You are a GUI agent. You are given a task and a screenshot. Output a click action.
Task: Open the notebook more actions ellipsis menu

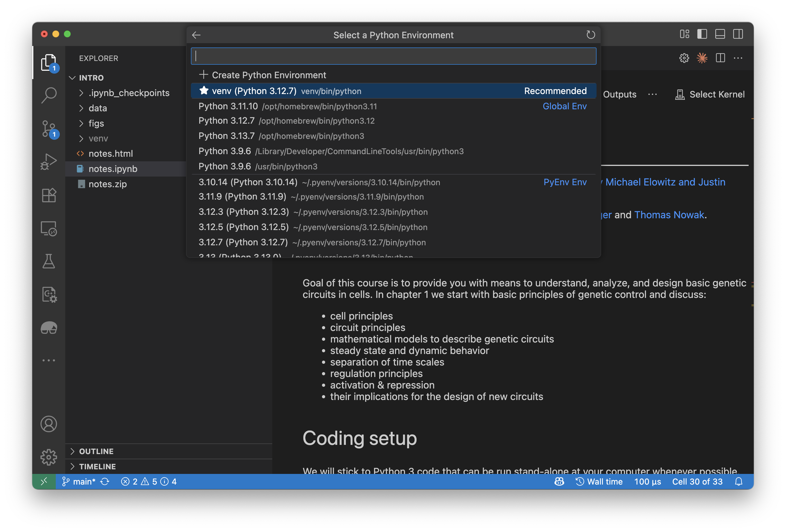pos(738,58)
